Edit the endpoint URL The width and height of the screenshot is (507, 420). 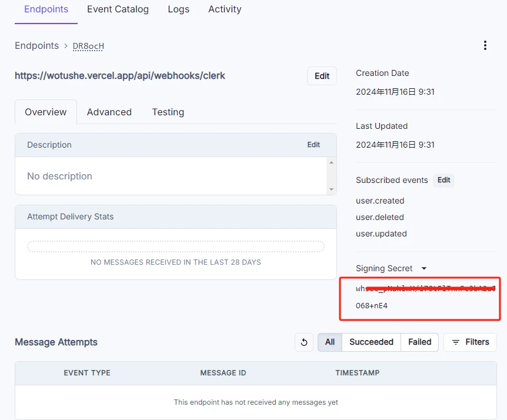click(x=322, y=76)
